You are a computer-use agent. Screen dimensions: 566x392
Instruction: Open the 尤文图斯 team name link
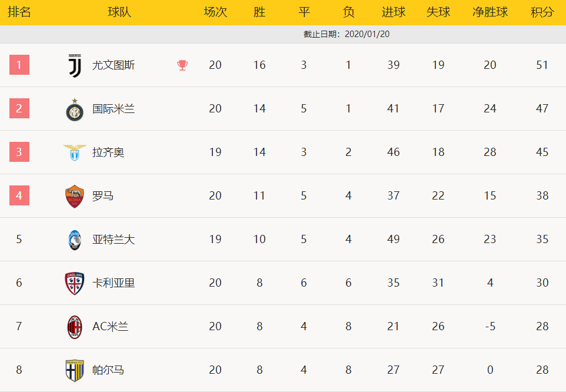coord(114,65)
